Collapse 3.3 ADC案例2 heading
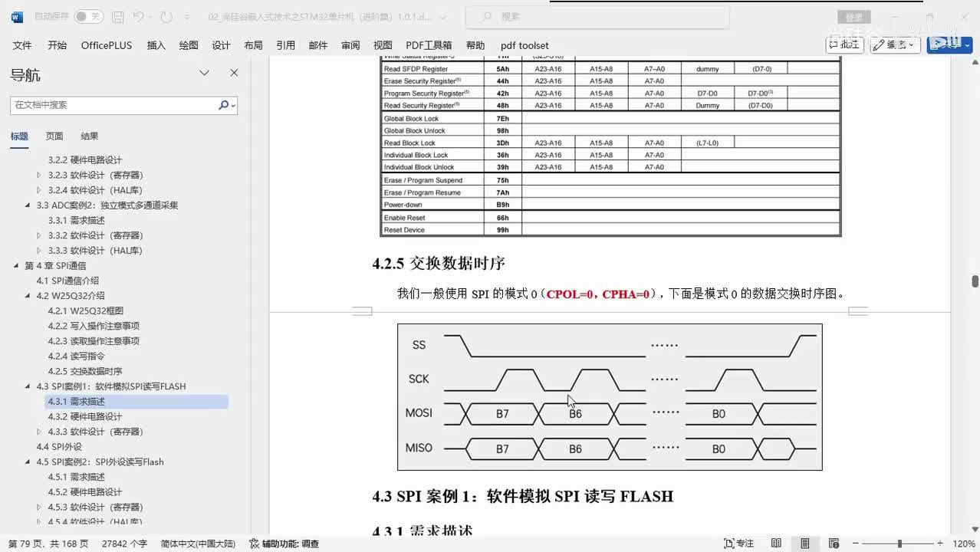This screenshot has height=552, width=980. click(x=28, y=205)
